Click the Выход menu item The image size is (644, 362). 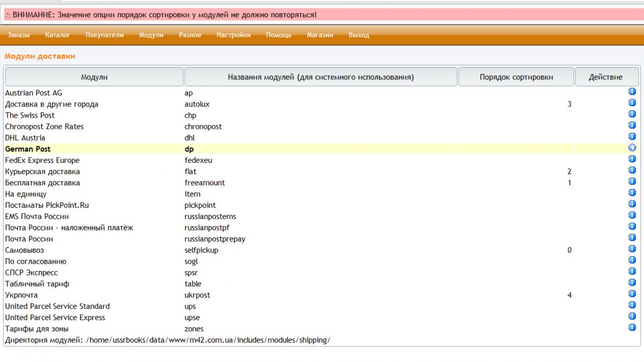[358, 35]
